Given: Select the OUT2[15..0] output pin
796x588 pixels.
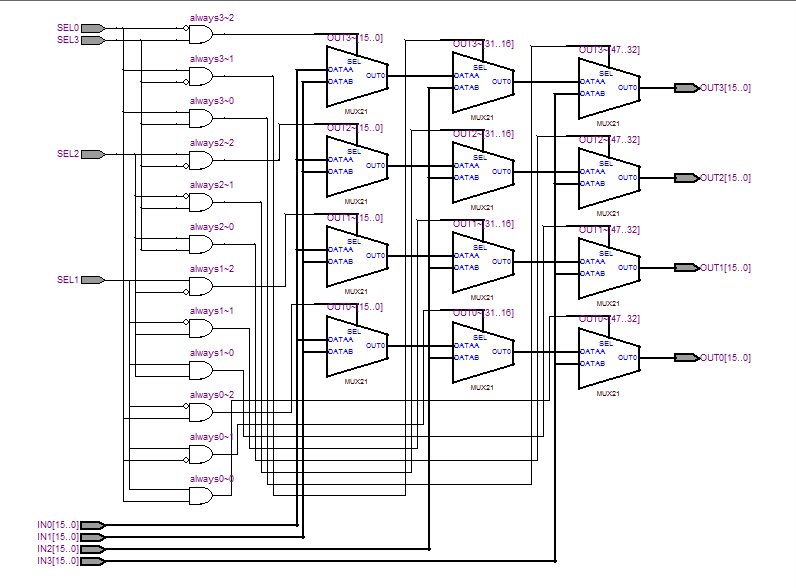Looking at the screenshot, I should pyautogui.click(x=686, y=178).
